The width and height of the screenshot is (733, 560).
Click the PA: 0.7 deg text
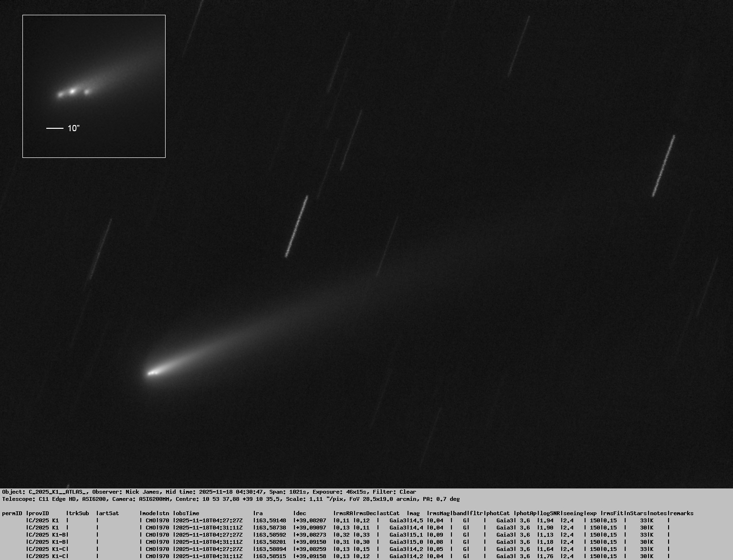(441, 499)
